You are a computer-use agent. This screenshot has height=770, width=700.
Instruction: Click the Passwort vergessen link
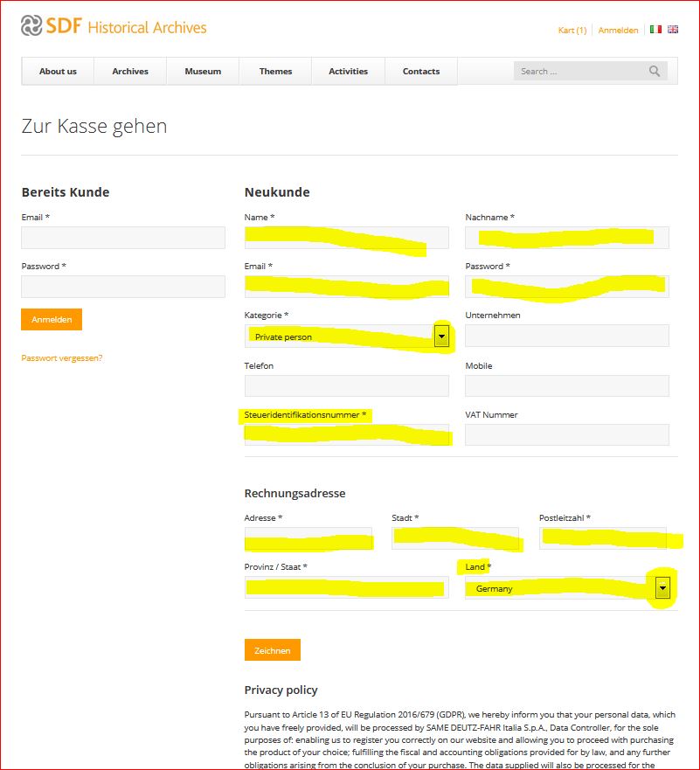tap(62, 358)
